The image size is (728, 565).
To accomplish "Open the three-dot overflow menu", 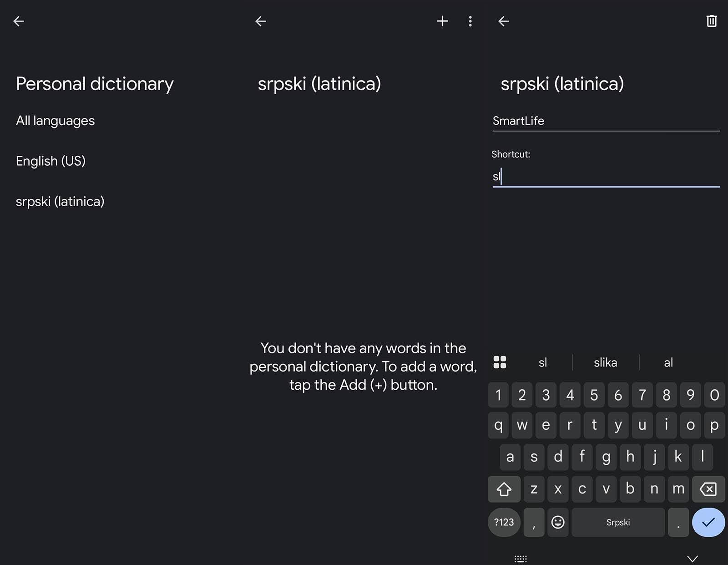I will click(470, 21).
